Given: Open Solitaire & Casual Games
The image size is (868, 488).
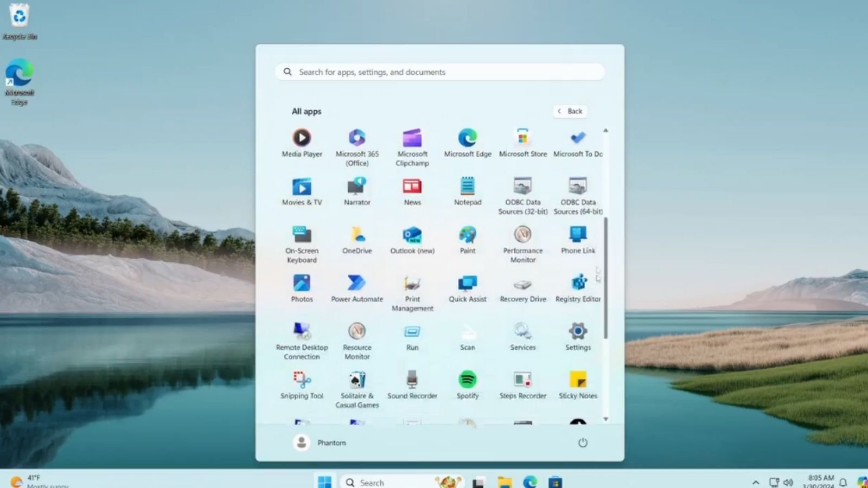Looking at the screenshot, I should [357, 389].
